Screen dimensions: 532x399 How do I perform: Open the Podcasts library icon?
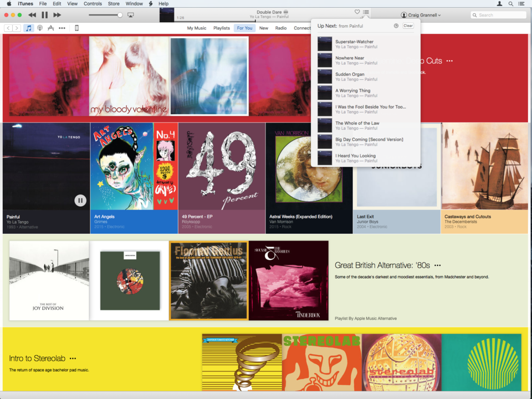[40, 28]
